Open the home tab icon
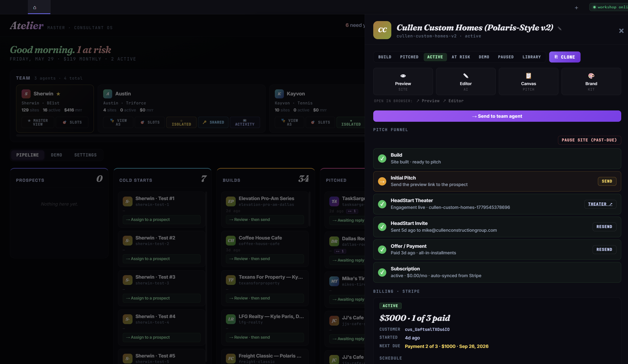This screenshot has width=628, height=364. pyautogui.click(x=35, y=7)
